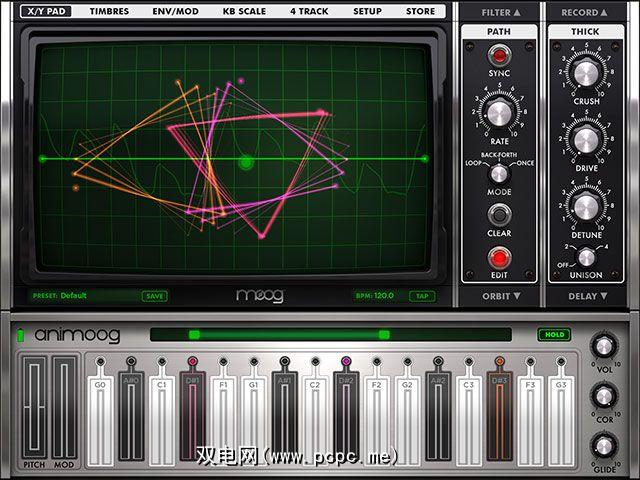Click the right keyboard range handle
640x480 pixels.
tap(384, 335)
